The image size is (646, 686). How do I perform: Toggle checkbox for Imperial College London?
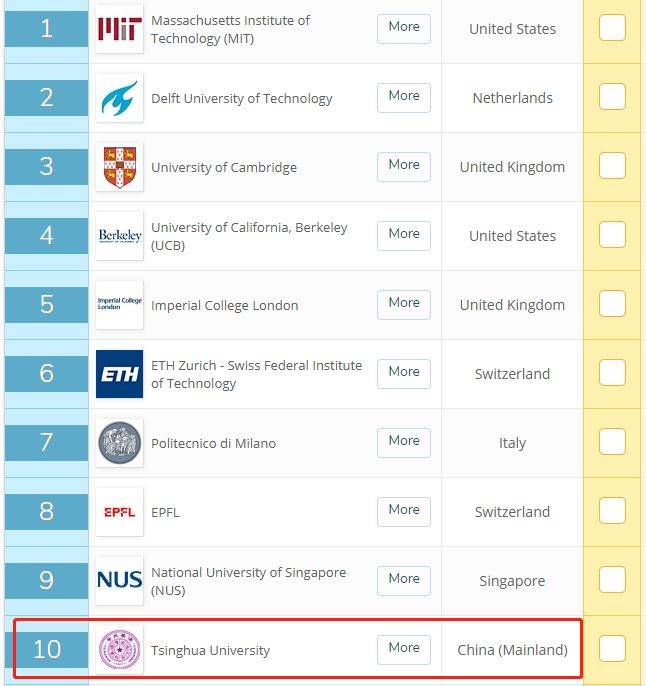[x=612, y=304]
